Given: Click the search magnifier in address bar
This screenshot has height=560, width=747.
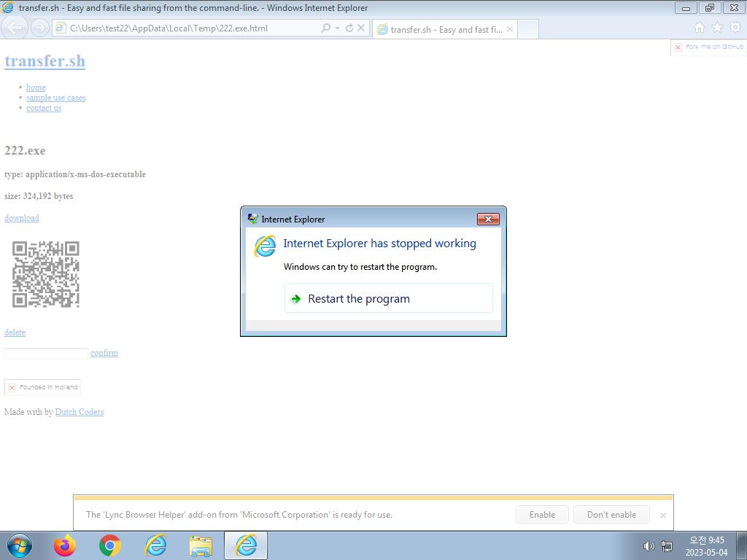Looking at the screenshot, I should click(x=325, y=28).
